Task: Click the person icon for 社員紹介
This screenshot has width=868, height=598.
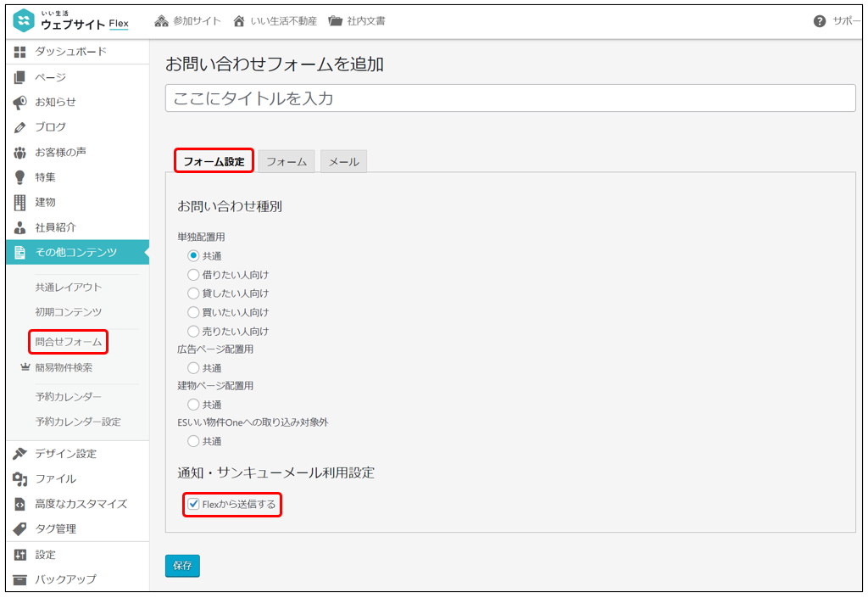Action: [20, 227]
